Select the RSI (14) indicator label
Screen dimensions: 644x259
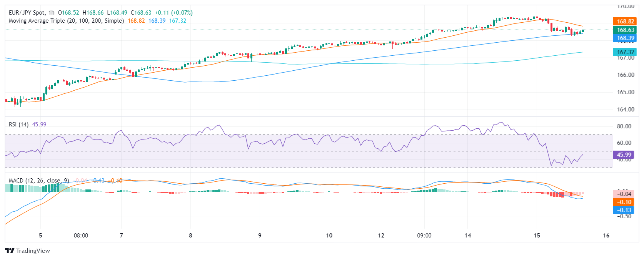click(x=18, y=125)
